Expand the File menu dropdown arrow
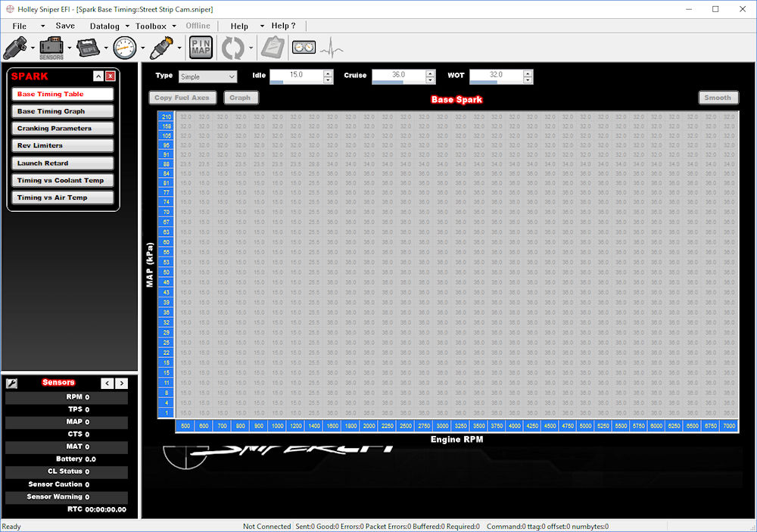The image size is (757, 532). 42,26
